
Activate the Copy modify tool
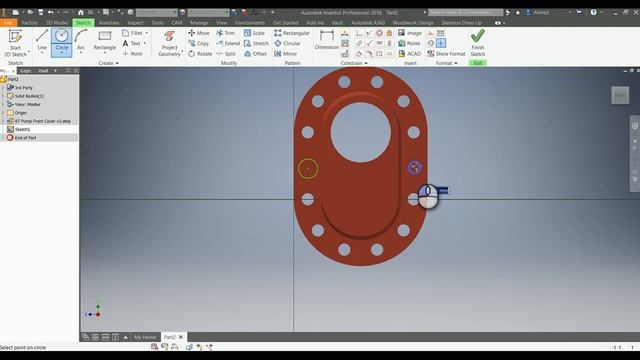pos(199,43)
